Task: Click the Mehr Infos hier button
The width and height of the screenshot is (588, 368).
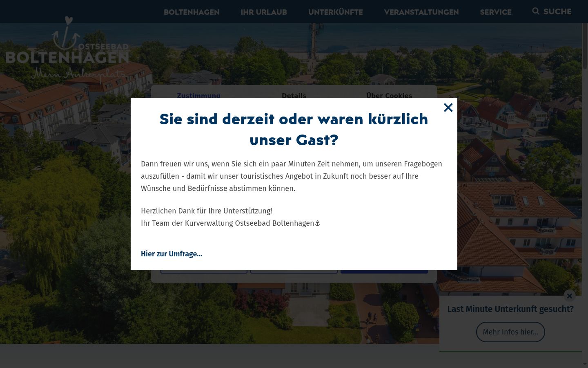Action: pyautogui.click(x=510, y=332)
